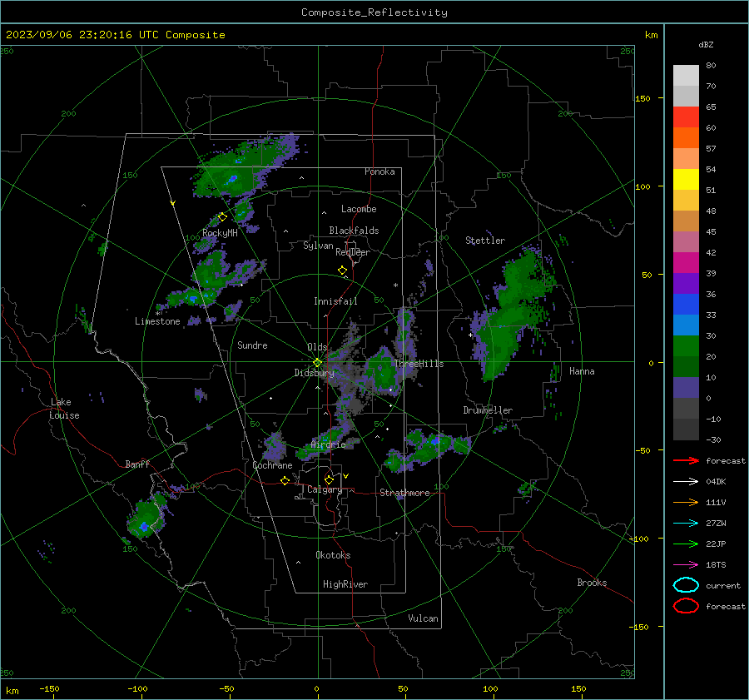This screenshot has width=749, height=700.
Task: Click the cyan 27ZW arrow icon
Action: (x=686, y=524)
